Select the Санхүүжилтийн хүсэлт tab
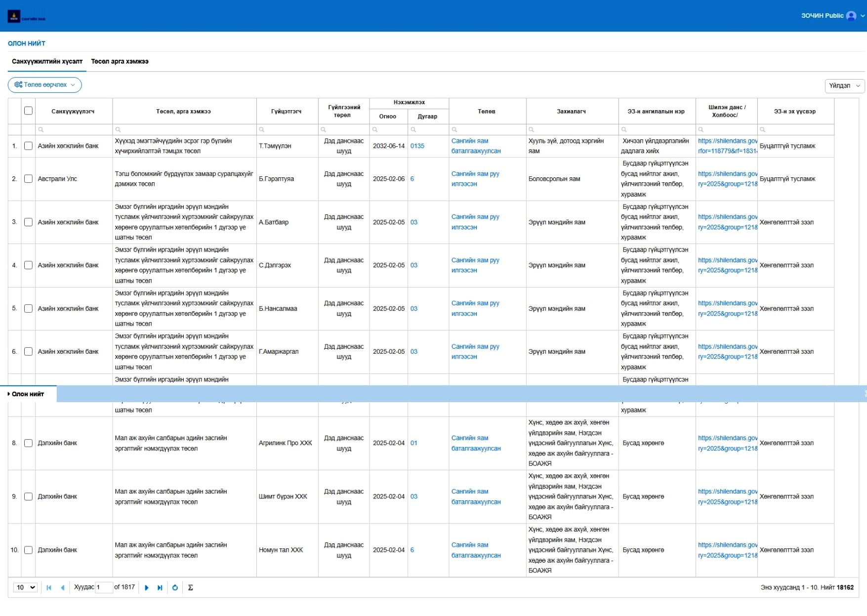 pos(47,62)
